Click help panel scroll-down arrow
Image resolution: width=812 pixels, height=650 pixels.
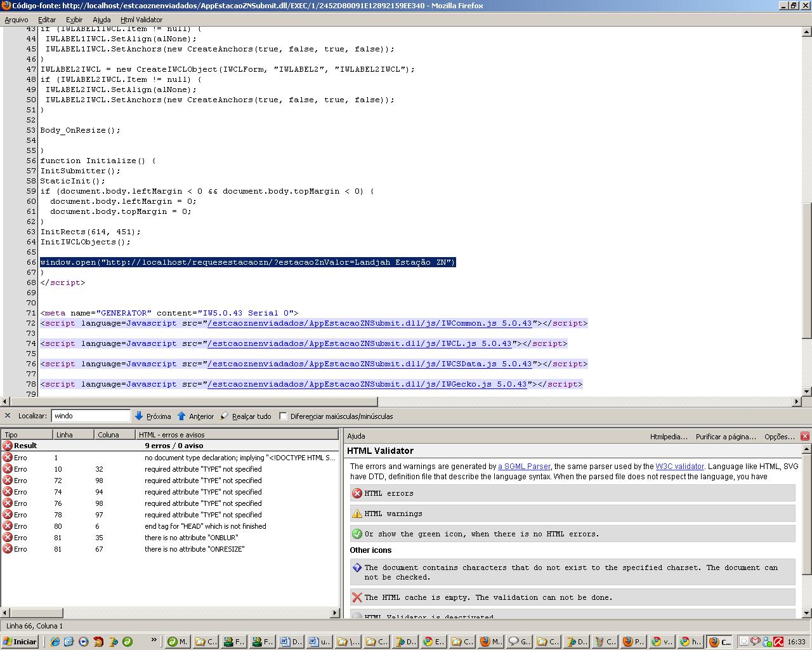coord(806,613)
